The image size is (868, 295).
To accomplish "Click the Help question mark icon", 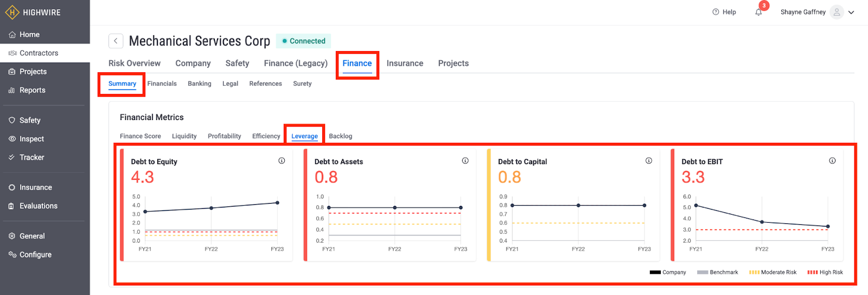I will 716,12.
